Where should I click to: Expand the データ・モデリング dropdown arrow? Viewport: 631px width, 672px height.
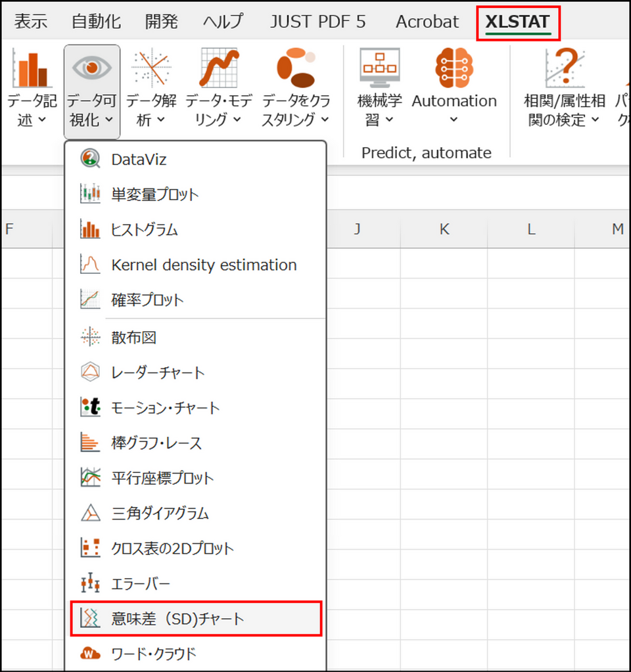click(237, 120)
